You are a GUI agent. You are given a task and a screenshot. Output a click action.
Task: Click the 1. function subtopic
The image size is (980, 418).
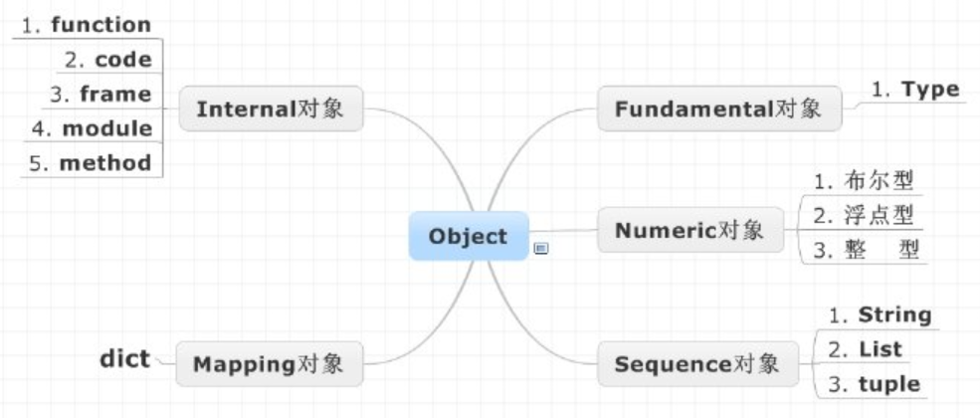[87, 25]
